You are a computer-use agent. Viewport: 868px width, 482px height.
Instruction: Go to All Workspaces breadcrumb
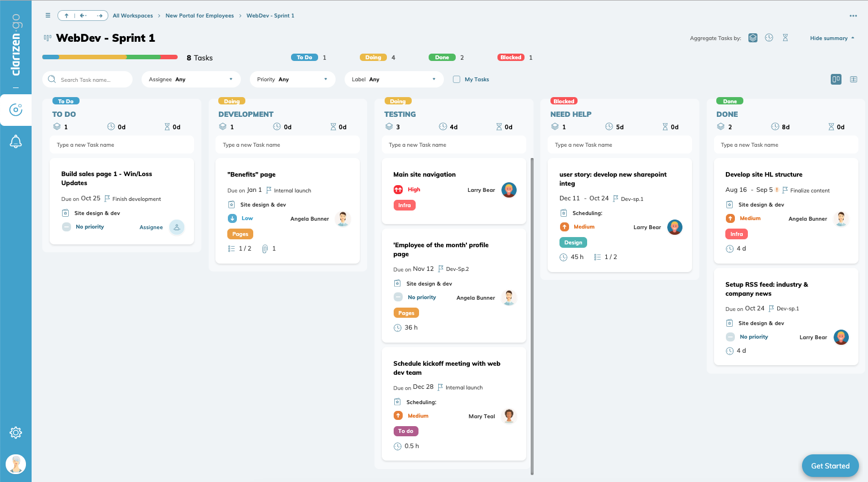(x=133, y=16)
